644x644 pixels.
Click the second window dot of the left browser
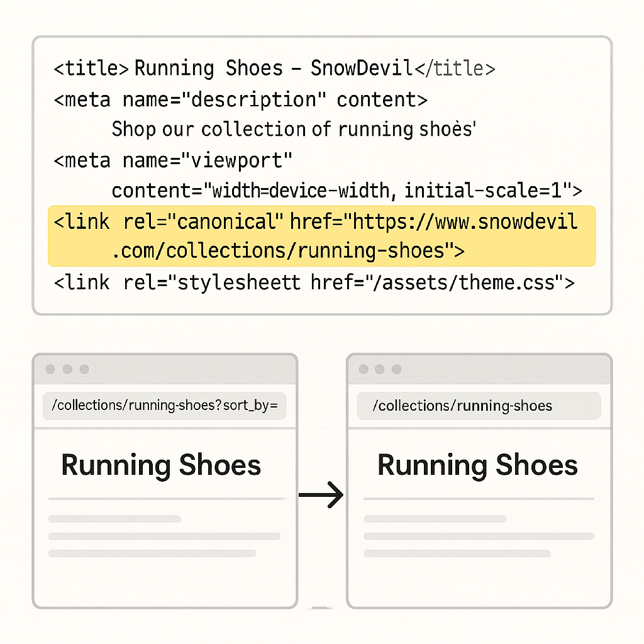pyautogui.click(x=67, y=369)
